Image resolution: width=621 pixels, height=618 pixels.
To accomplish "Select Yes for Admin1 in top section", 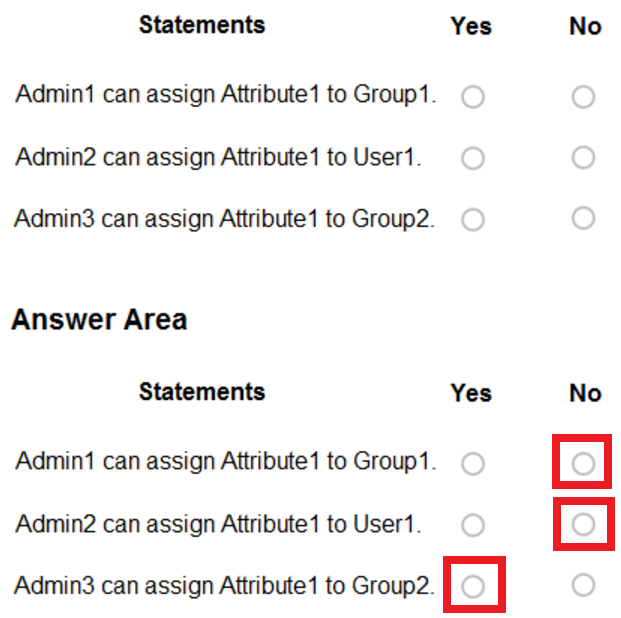I will point(473,97).
